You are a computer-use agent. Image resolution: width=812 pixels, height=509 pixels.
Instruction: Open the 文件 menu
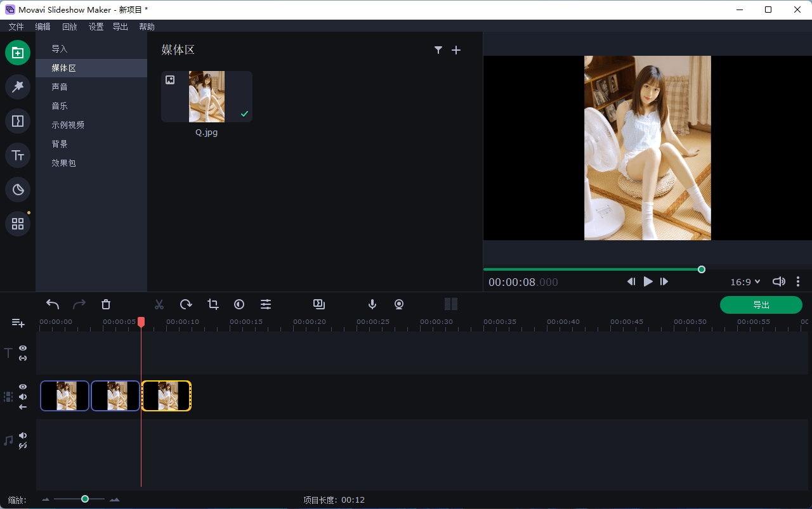click(16, 27)
